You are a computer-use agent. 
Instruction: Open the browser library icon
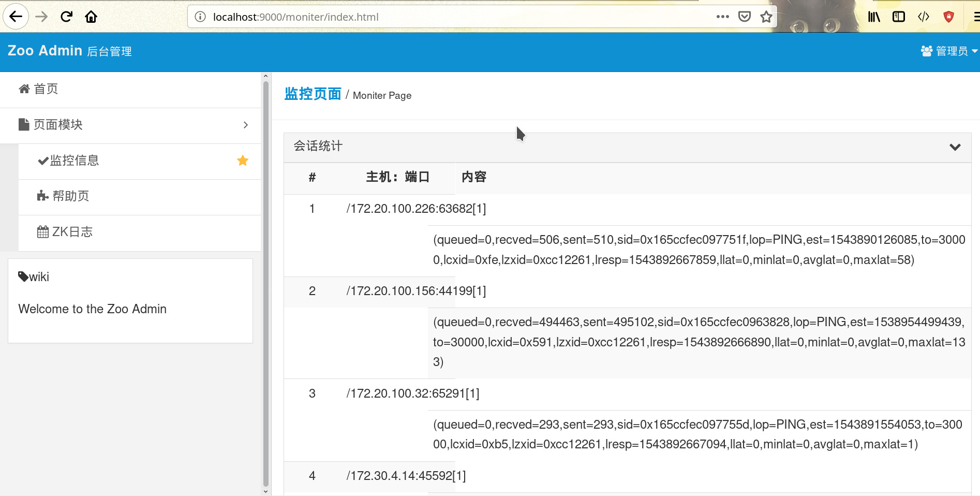click(x=874, y=17)
